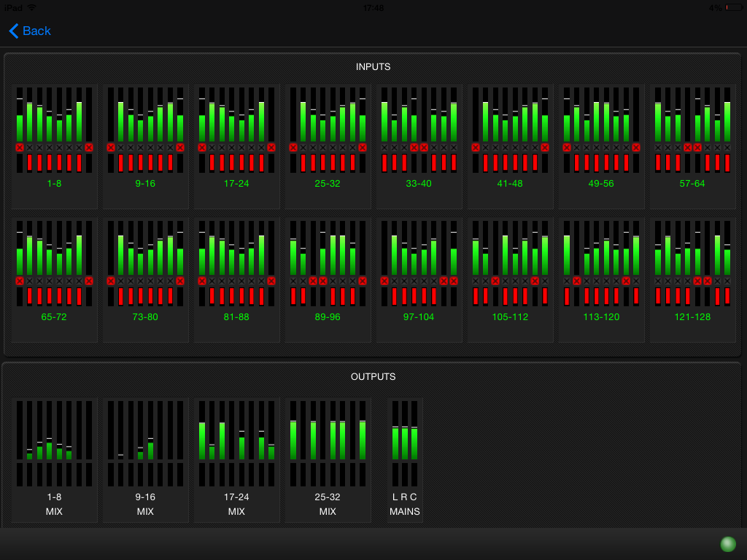Tap the green status indicator light
747x560 pixels.
click(x=727, y=544)
